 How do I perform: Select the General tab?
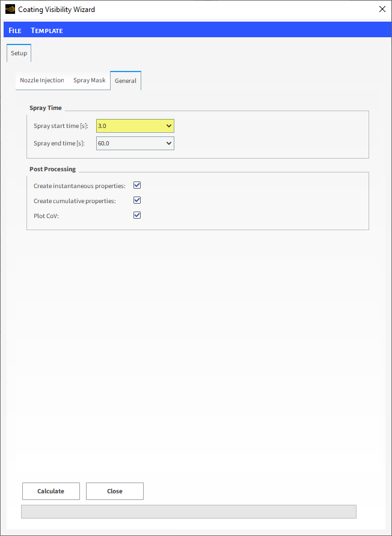coord(126,81)
